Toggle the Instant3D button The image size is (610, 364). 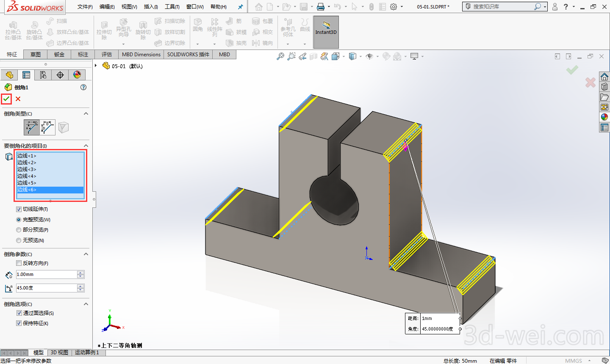click(x=326, y=32)
